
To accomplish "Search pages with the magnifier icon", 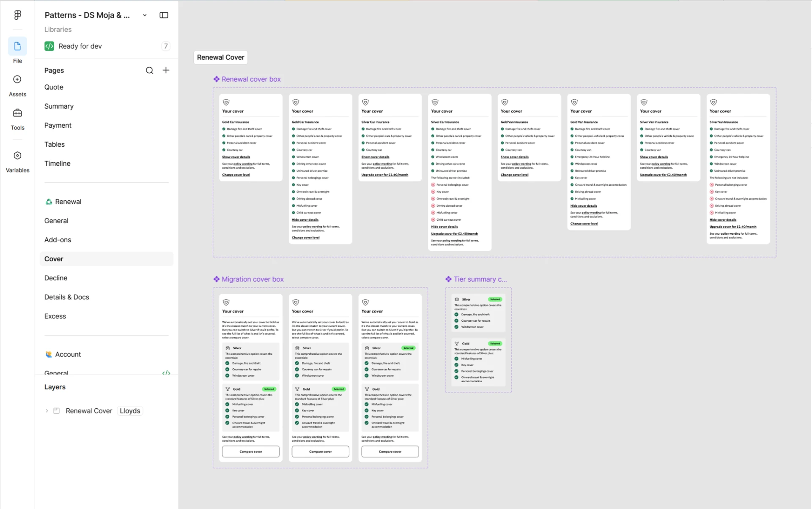I will click(149, 70).
